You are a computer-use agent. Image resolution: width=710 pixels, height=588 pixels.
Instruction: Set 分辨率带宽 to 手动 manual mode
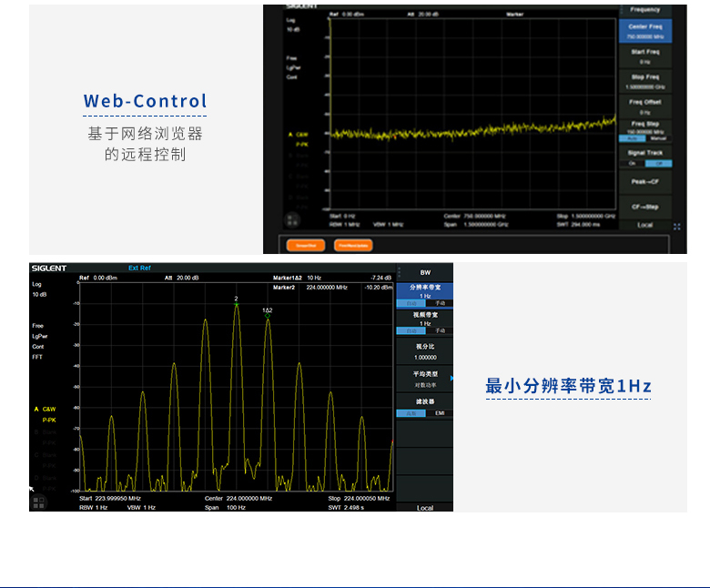tap(439, 303)
